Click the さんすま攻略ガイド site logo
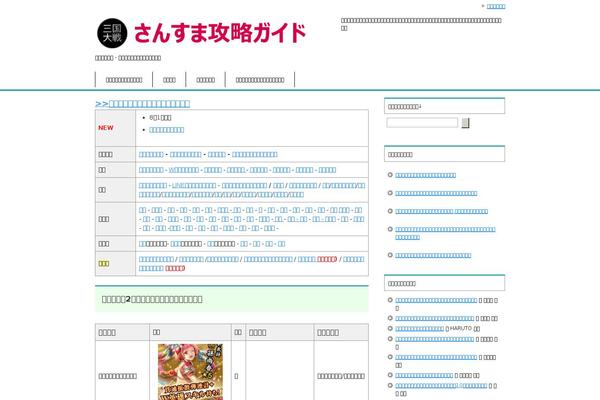 (201, 33)
